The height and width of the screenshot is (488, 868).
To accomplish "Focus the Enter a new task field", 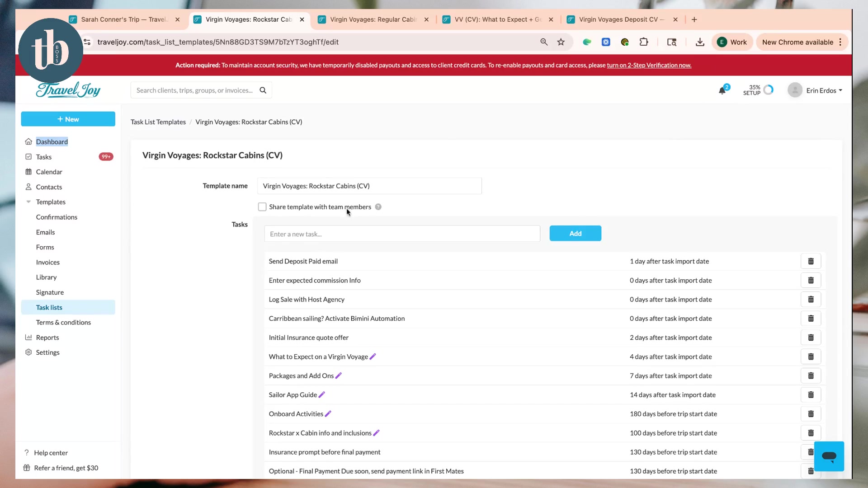I will click(402, 234).
